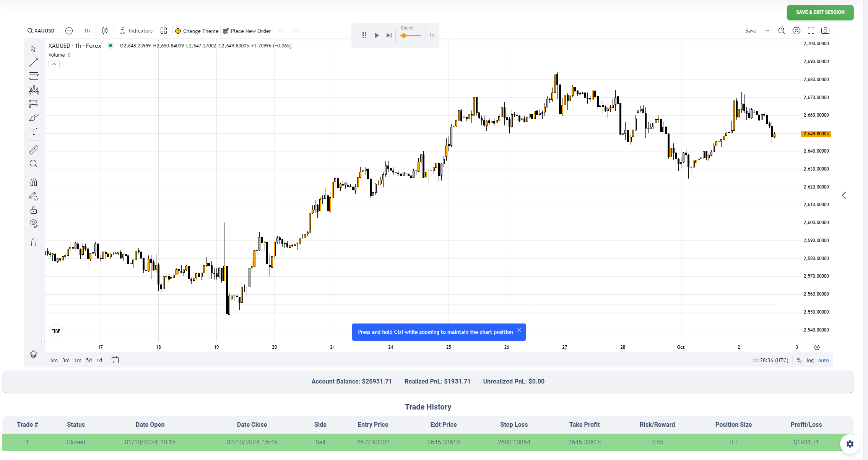Select the brush drawing tool

pos(33,117)
